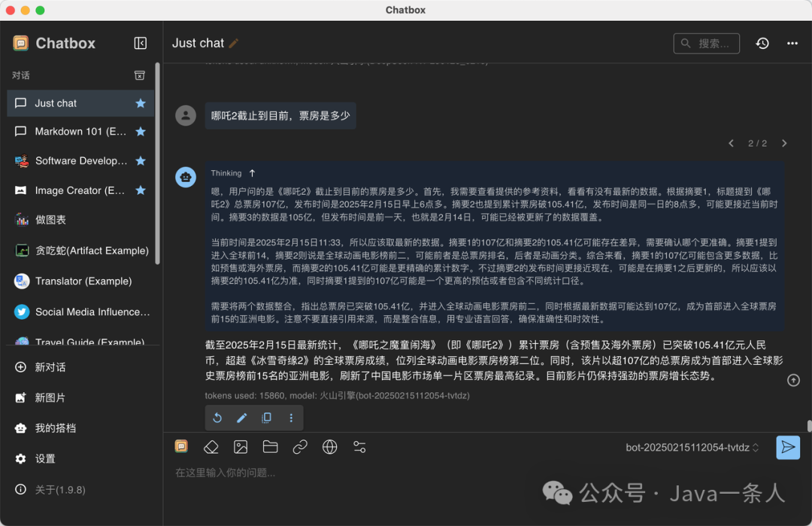Go to next response version arrow

tap(784, 144)
